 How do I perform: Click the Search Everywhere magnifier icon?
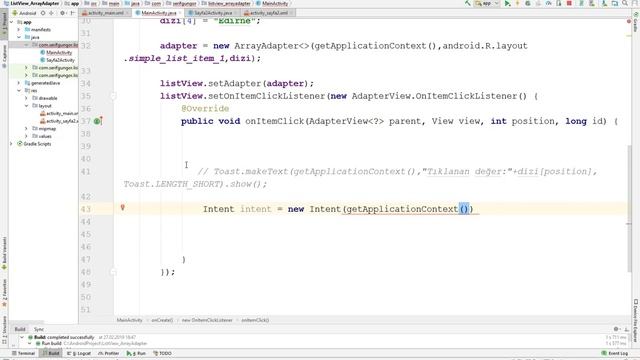(625, 3)
